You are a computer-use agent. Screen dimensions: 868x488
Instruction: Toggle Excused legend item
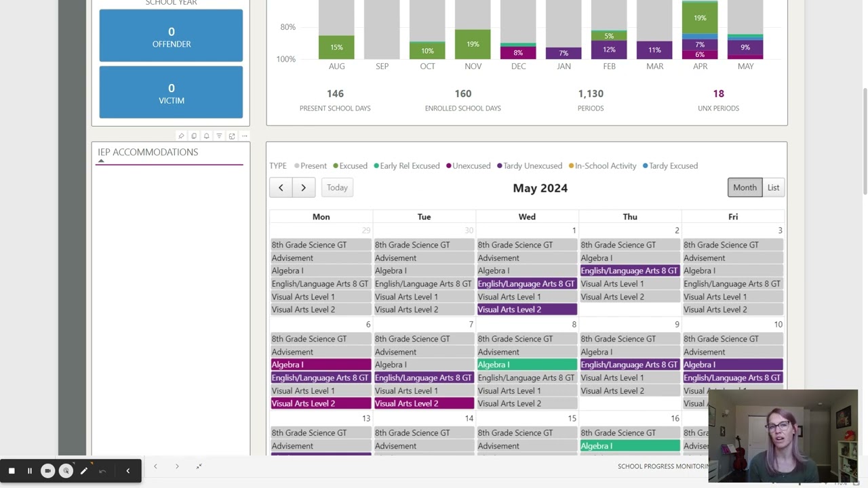[350, 166]
